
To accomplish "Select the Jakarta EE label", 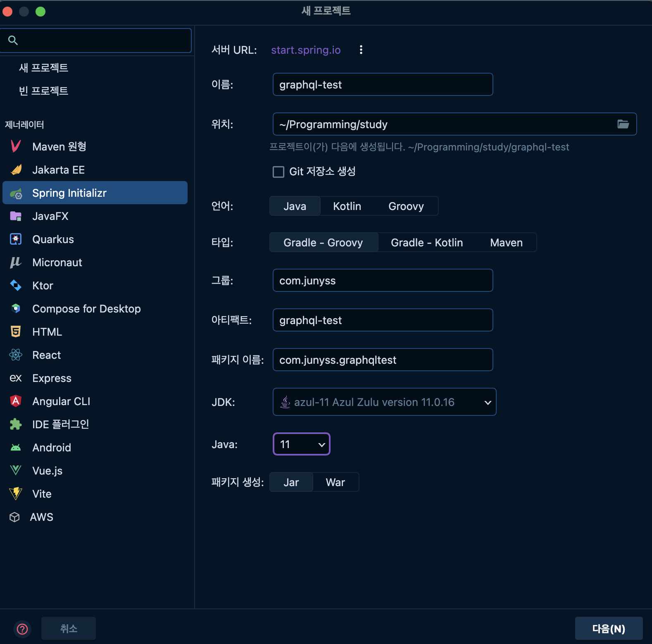I will click(x=58, y=169).
